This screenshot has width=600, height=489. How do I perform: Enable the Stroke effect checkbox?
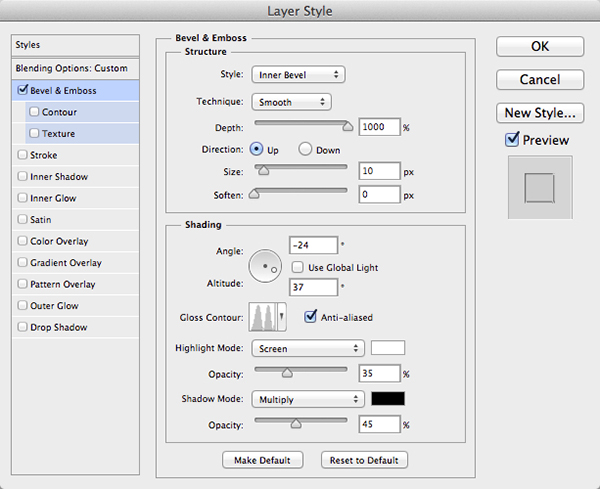pos(23,155)
